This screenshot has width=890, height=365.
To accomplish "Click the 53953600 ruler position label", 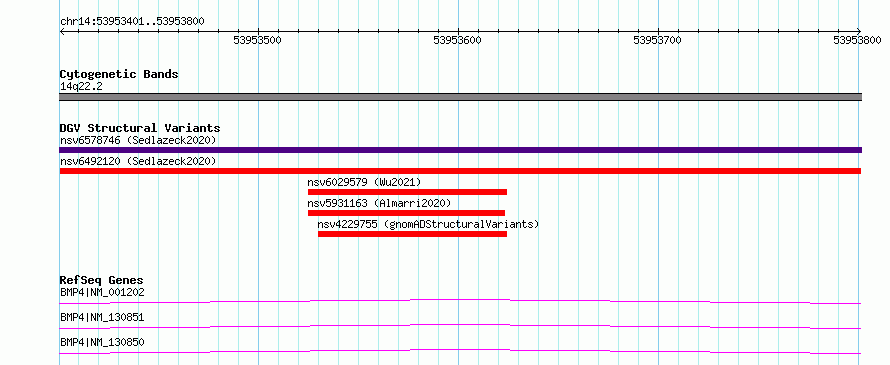I will click(x=457, y=40).
